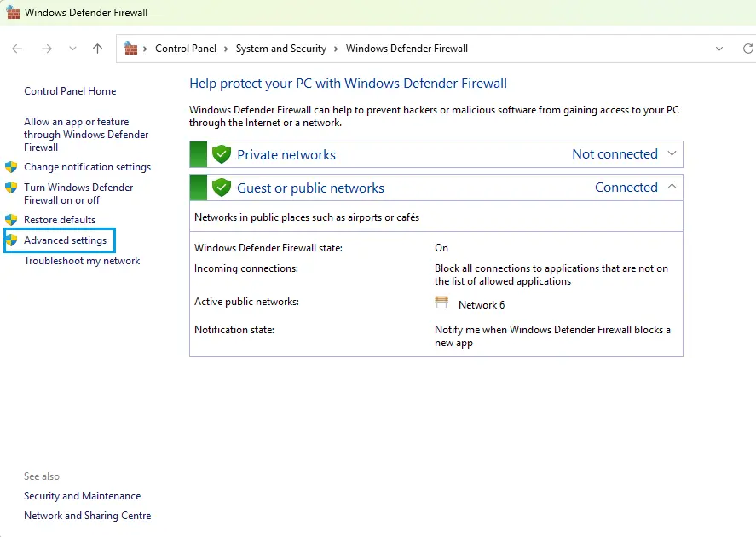Click the firewall icon in the address bar

130,49
